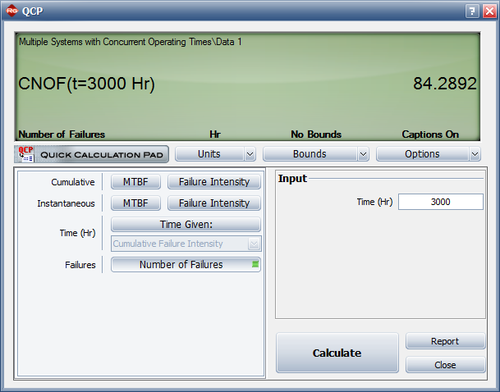Click the Calculate button

[337, 353]
